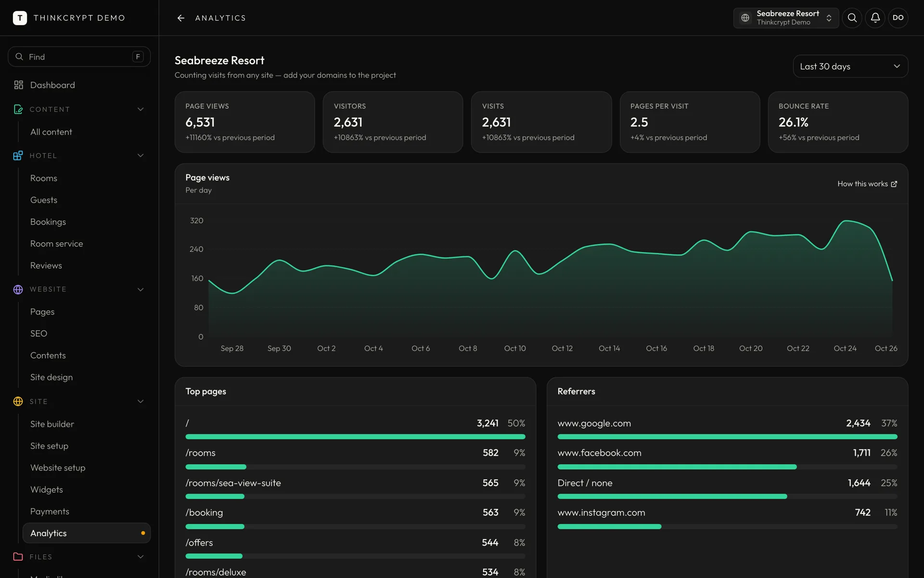Open search with the magnifier icon
This screenshot has width=924, height=578.
(852, 18)
